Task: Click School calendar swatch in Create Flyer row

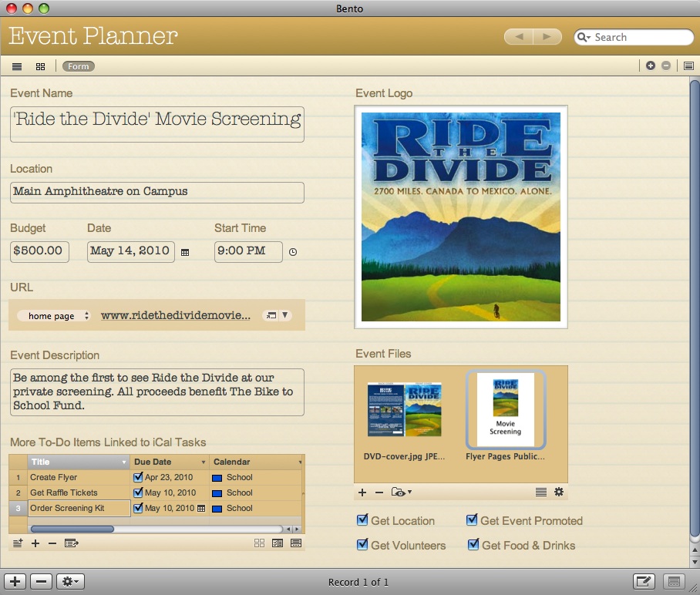Action: [x=217, y=478]
